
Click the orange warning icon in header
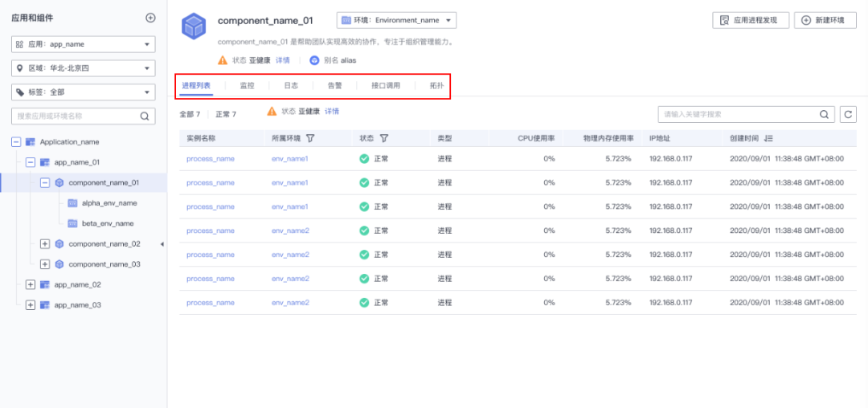click(223, 60)
